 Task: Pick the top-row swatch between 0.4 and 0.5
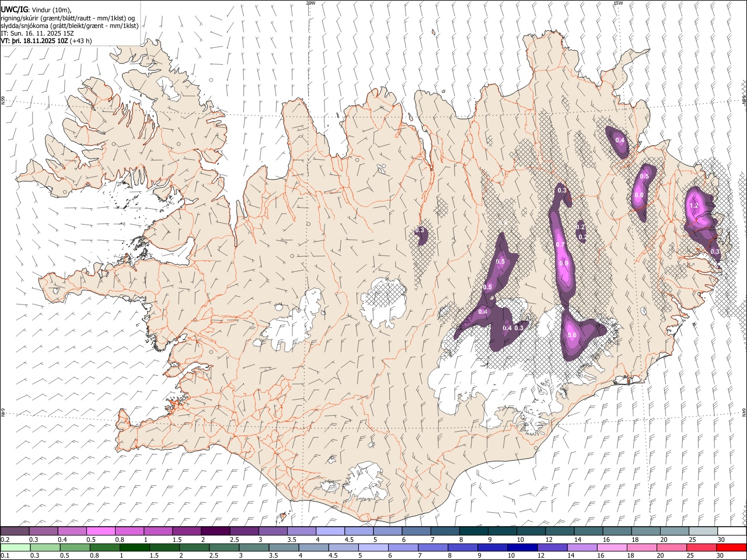pyautogui.click(x=72, y=531)
